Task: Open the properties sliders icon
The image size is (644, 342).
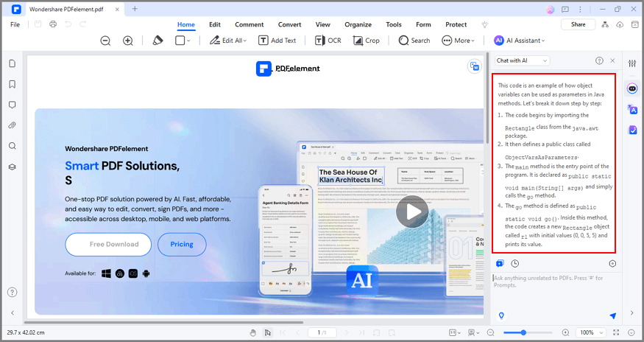Action: point(632,63)
